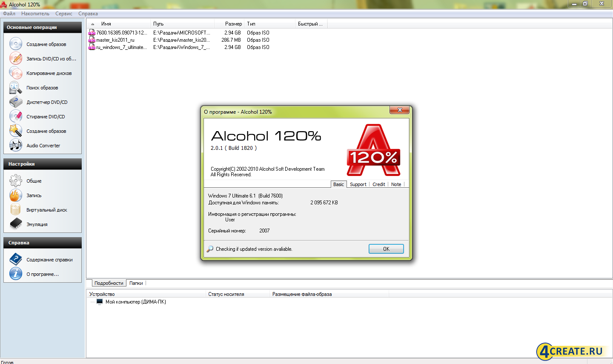Open the Справка menu

pos(88,14)
